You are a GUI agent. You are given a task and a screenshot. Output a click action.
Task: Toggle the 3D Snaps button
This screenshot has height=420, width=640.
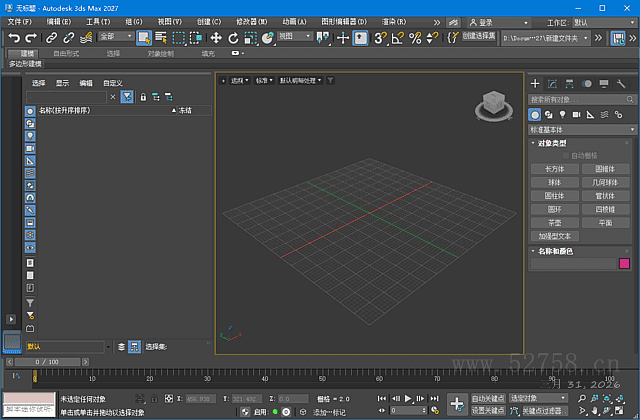pos(380,38)
